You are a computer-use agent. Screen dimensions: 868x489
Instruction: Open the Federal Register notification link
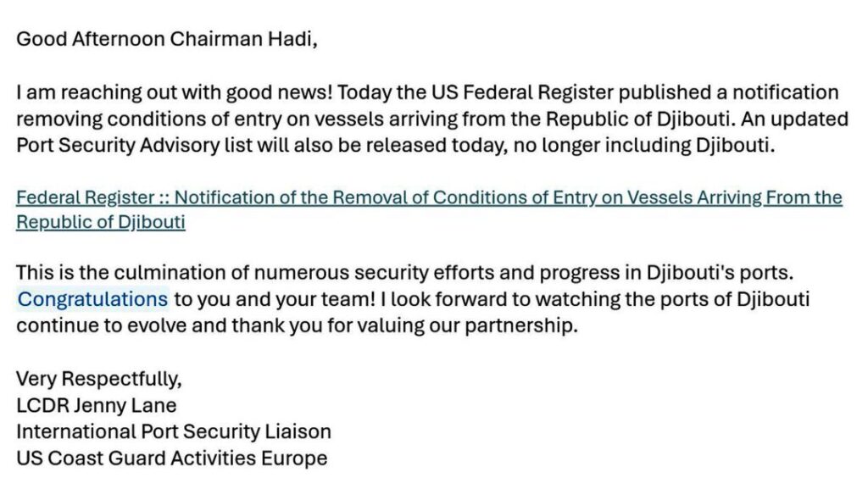coord(429,209)
